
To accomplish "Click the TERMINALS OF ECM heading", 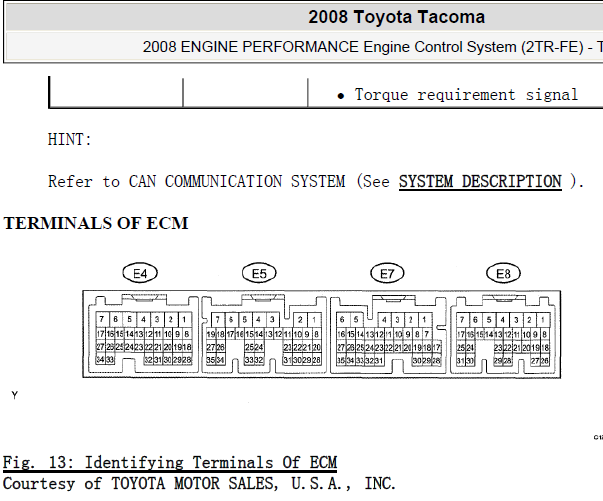I will (x=96, y=223).
